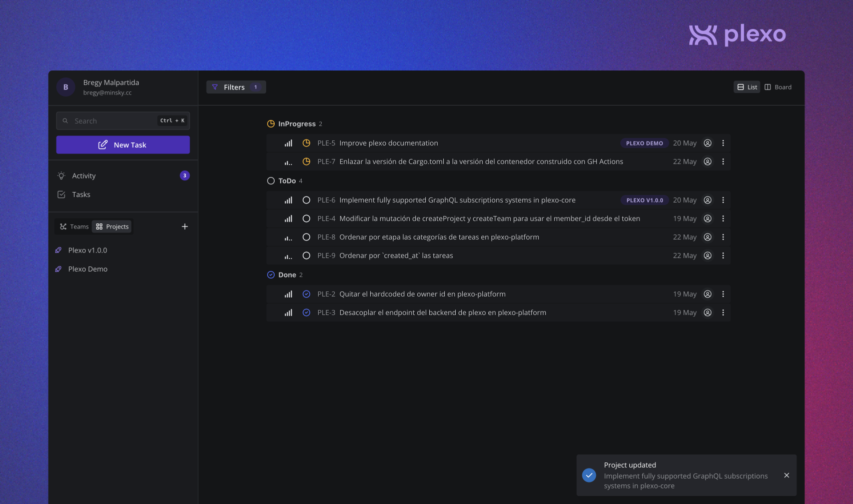Click the Search field
The height and width of the screenshot is (504, 853).
123,121
